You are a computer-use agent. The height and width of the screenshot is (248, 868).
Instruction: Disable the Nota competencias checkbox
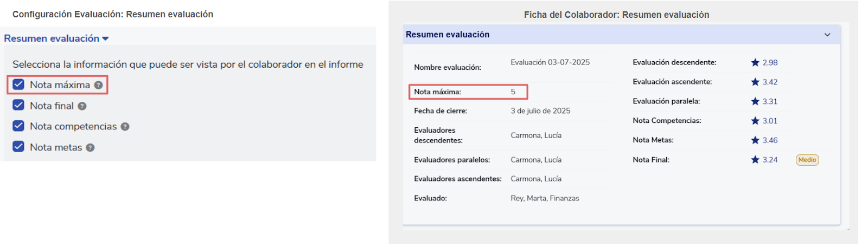18,126
